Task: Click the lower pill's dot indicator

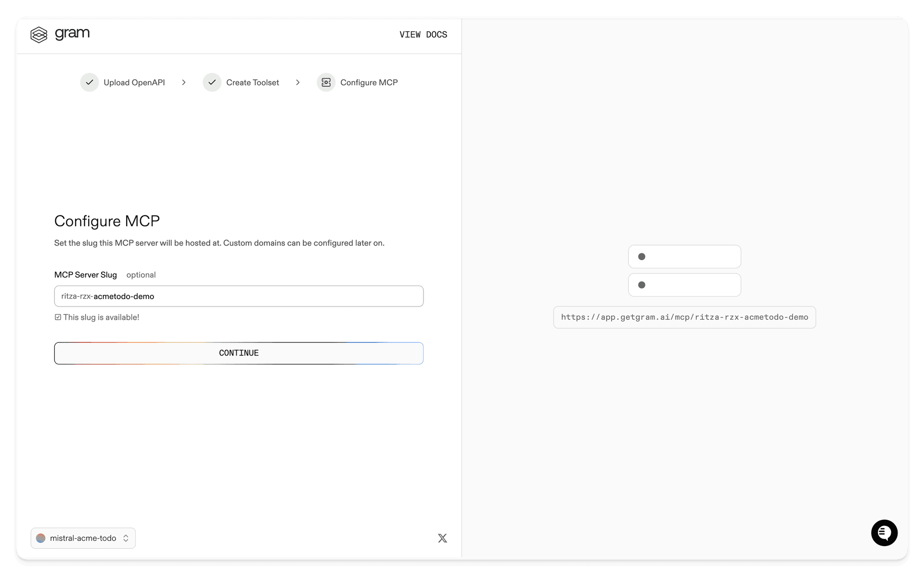Action: [x=642, y=285]
